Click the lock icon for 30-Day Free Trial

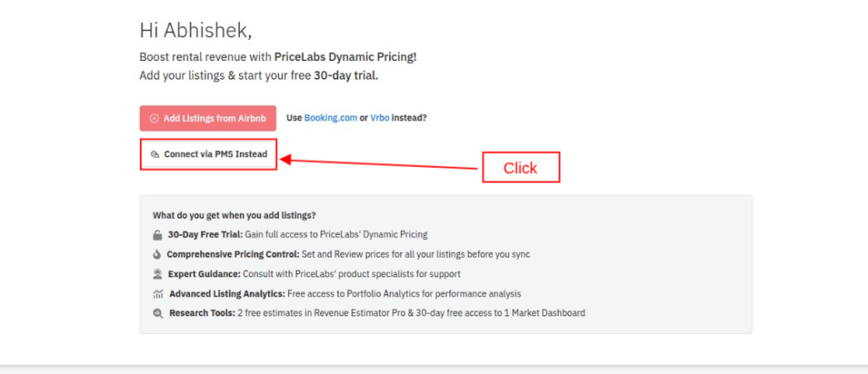(x=157, y=235)
